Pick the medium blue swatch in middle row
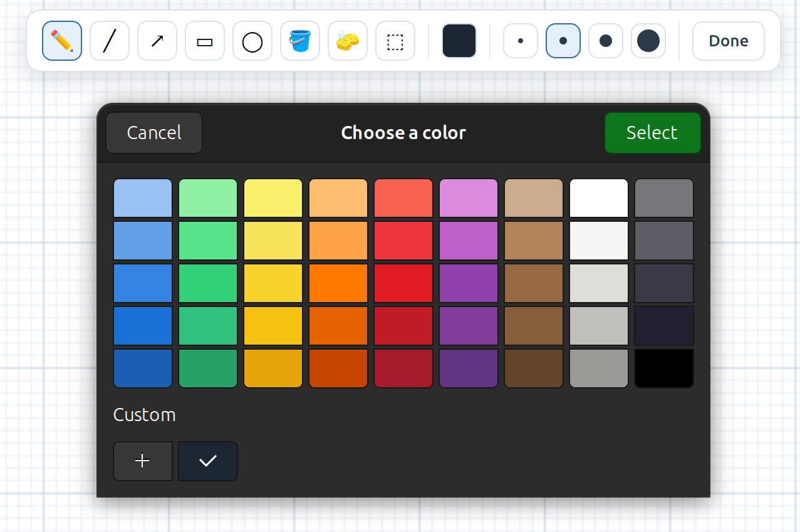800x532 pixels. point(143,283)
